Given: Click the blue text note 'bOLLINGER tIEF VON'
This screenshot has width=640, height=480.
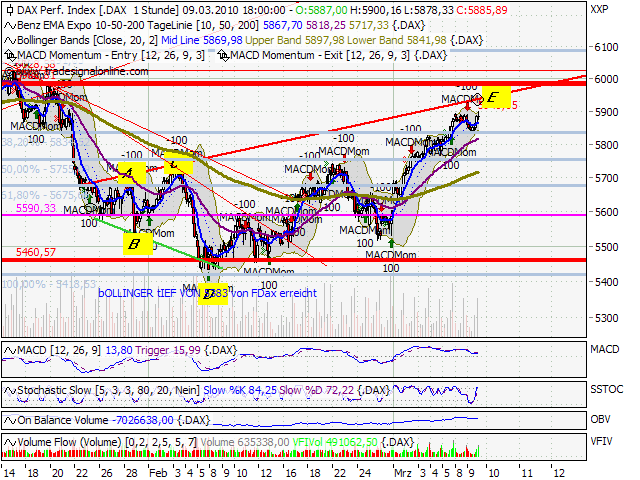Looking at the screenshot, I should click(149, 293).
